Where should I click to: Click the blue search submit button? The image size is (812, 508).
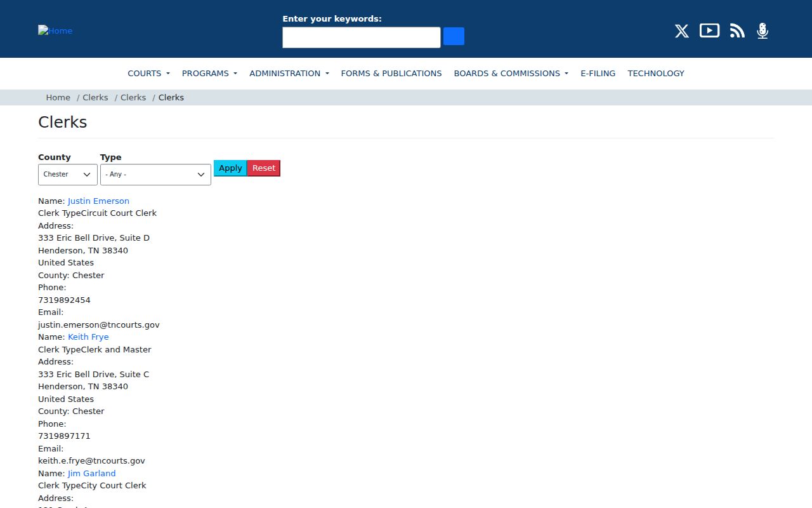coord(454,36)
